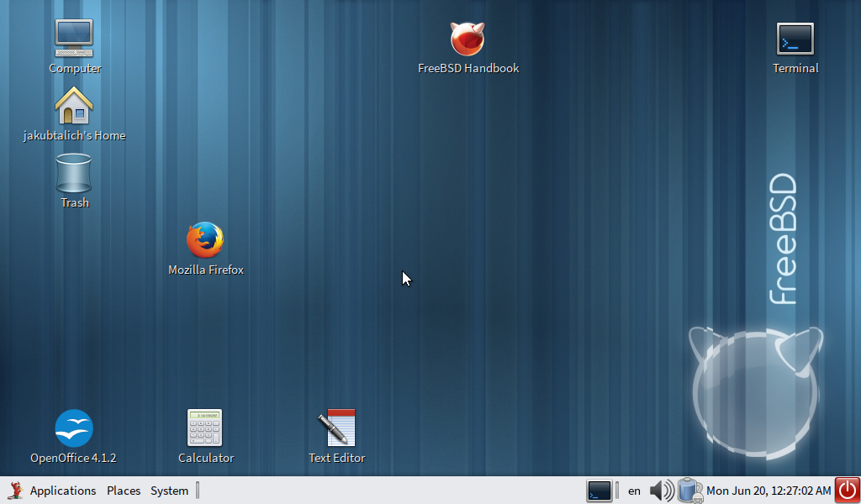Open the Computer desktop icon
The width and height of the screenshot is (861, 504).
[x=74, y=39]
